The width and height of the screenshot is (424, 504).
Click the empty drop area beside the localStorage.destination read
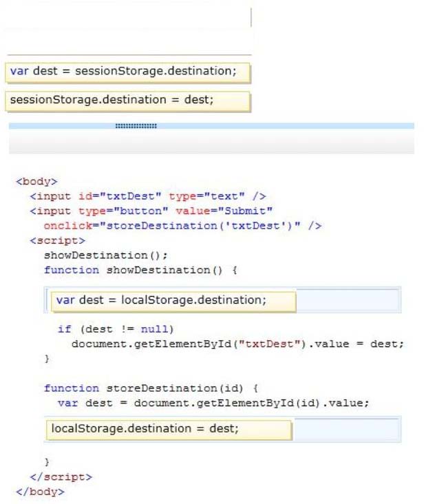pyautogui.click(x=348, y=300)
